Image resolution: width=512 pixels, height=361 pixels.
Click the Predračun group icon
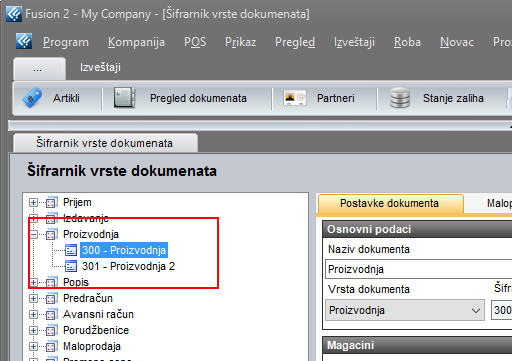tap(51, 298)
